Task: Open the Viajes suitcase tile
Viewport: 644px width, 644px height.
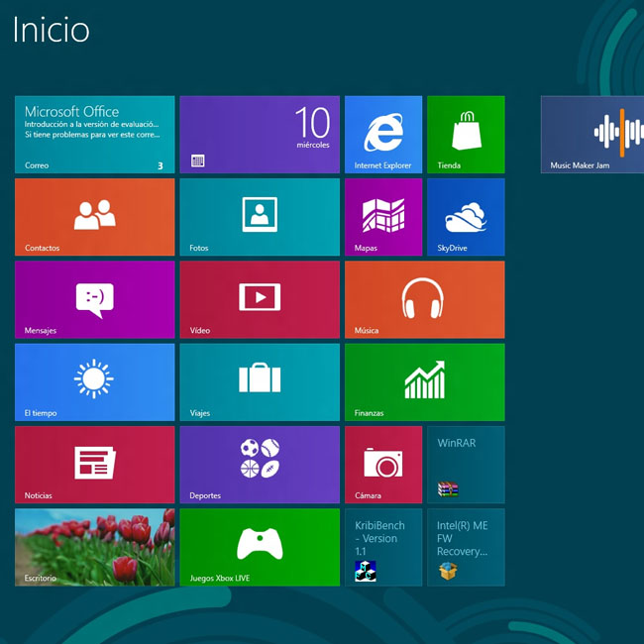Action: click(260, 381)
